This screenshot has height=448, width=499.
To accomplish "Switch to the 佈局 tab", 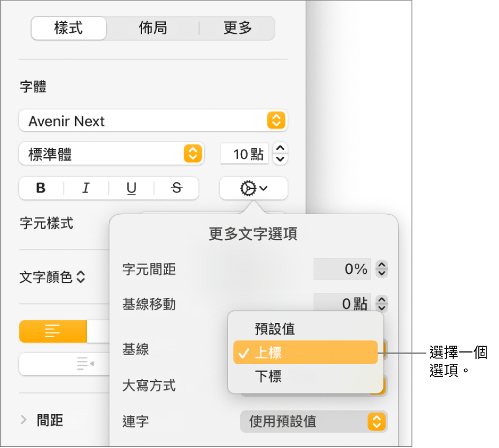I will [153, 28].
